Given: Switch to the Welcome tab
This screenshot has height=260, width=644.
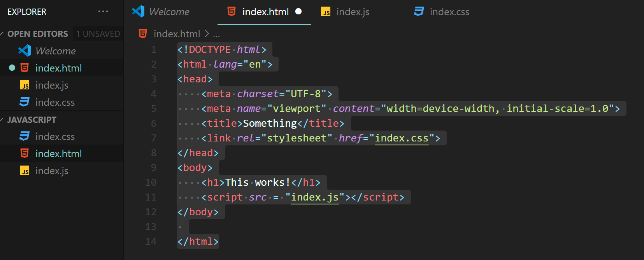Looking at the screenshot, I should pyautogui.click(x=169, y=12).
